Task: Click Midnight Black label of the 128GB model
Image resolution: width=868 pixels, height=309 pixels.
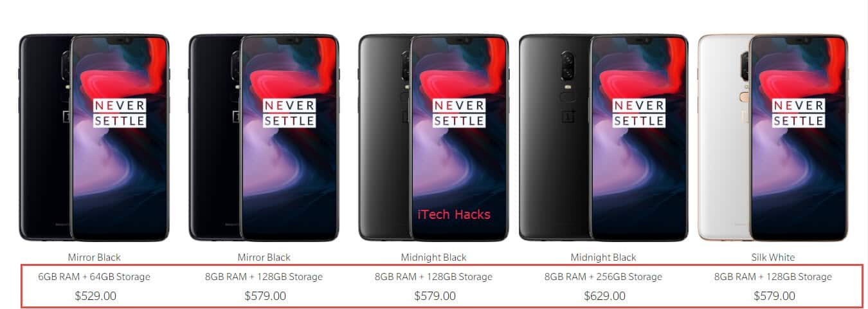Action: [x=433, y=257]
